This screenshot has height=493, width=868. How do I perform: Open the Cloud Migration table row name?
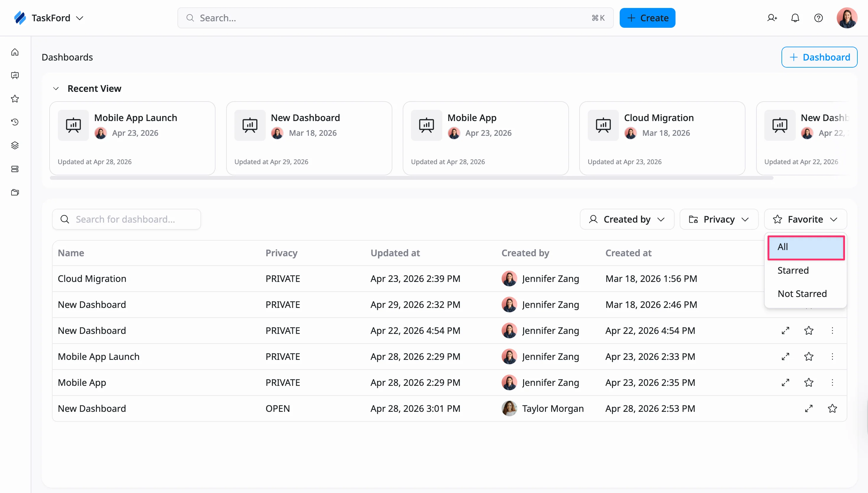point(92,279)
